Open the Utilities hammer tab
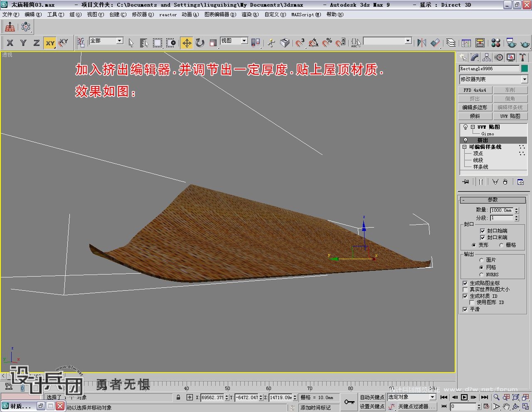Image resolution: width=532 pixels, height=412 pixels. (523, 57)
